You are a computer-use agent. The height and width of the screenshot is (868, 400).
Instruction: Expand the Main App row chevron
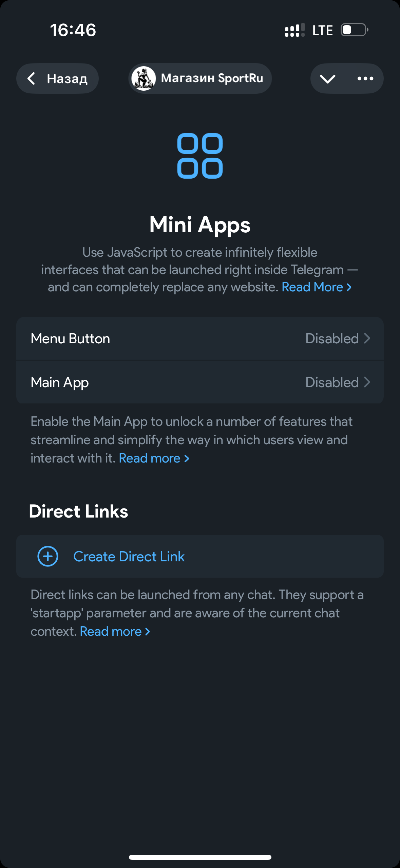click(x=367, y=382)
